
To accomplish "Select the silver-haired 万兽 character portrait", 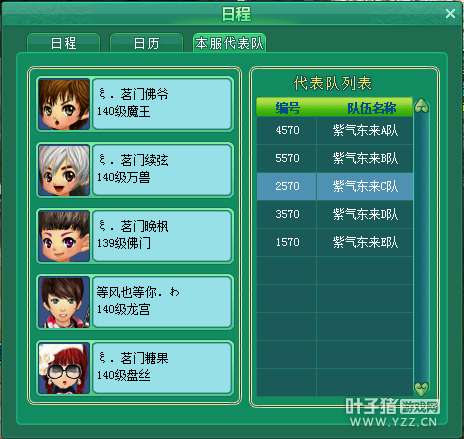I will click(64, 170).
